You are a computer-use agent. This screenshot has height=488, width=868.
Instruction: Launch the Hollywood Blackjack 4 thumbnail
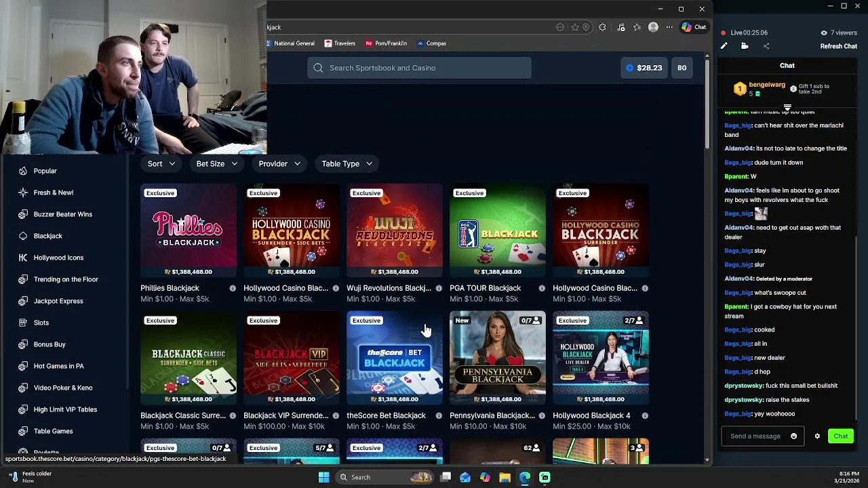pos(601,358)
